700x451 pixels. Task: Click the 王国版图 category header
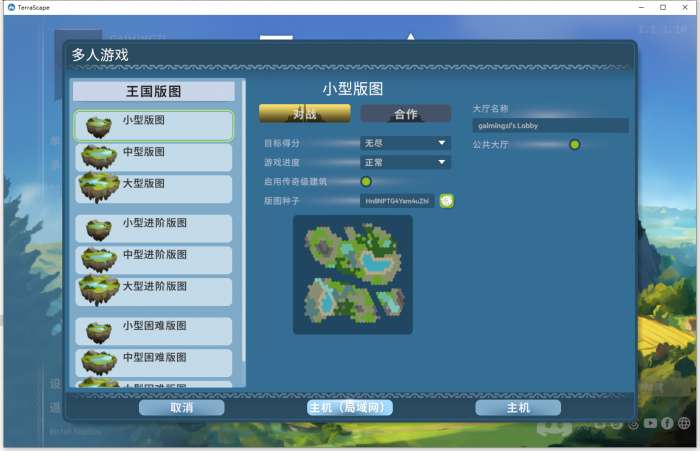point(154,92)
